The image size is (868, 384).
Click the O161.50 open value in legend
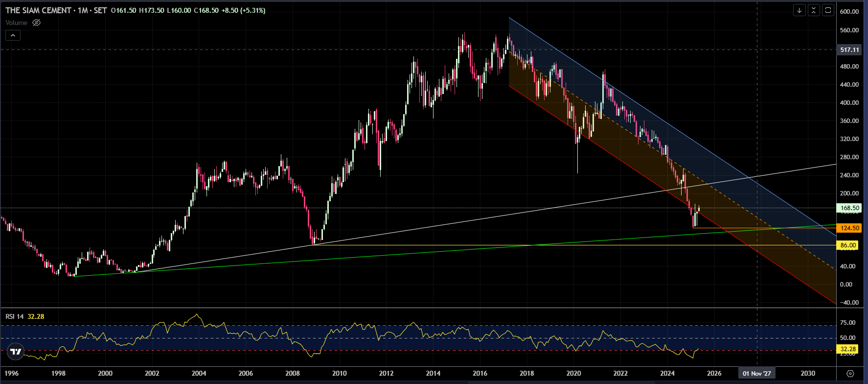click(x=123, y=10)
